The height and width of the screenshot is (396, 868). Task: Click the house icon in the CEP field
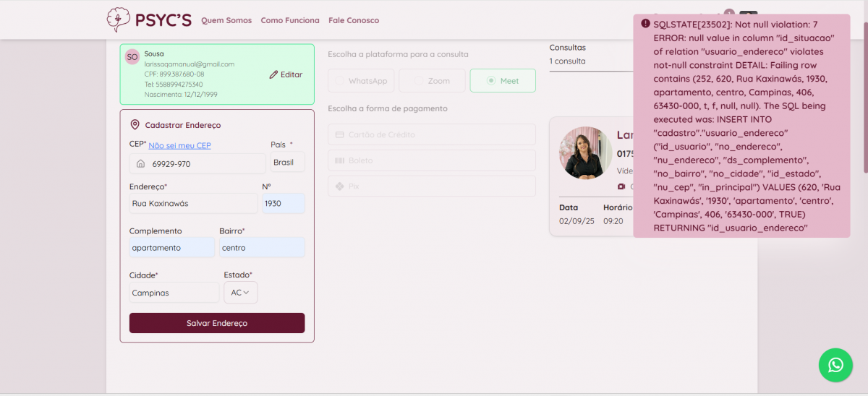pos(140,164)
